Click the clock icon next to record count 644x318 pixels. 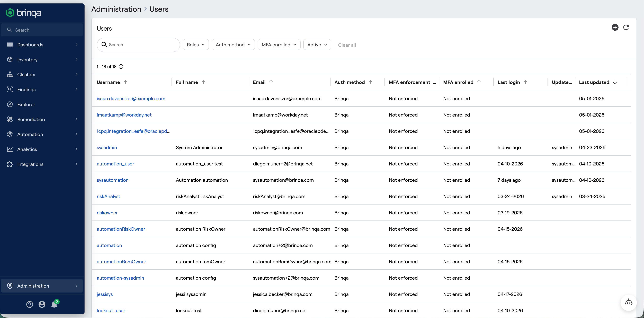(x=121, y=66)
